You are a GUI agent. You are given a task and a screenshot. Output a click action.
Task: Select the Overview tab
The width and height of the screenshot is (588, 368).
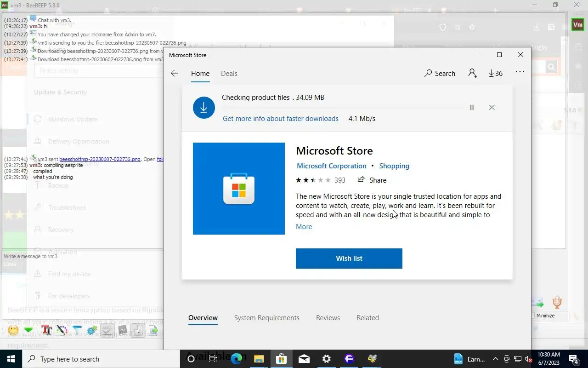[x=203, y=317]
